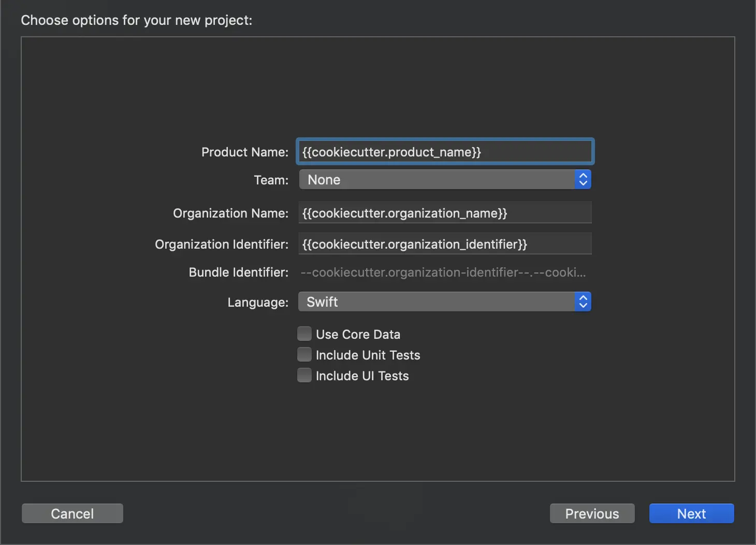Click the "Include Unit Tests" label text
756x545 pixels.
click(368, 355)
